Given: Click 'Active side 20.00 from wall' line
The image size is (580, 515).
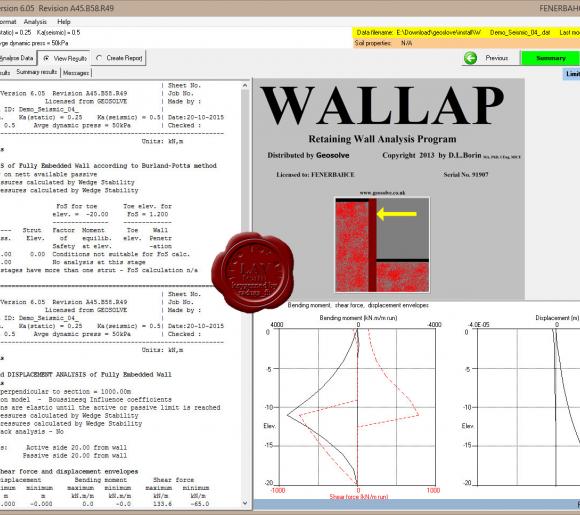Looking at the screenshot, I should (x=76, y=448).
